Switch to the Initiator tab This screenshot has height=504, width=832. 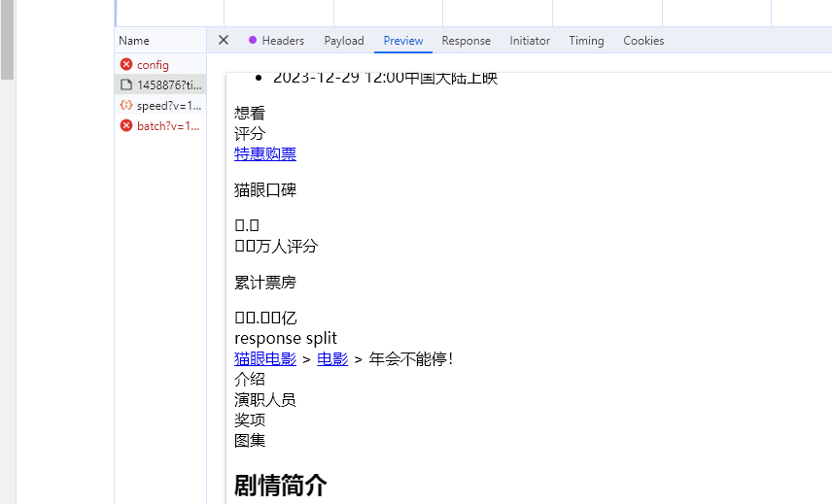530,41
